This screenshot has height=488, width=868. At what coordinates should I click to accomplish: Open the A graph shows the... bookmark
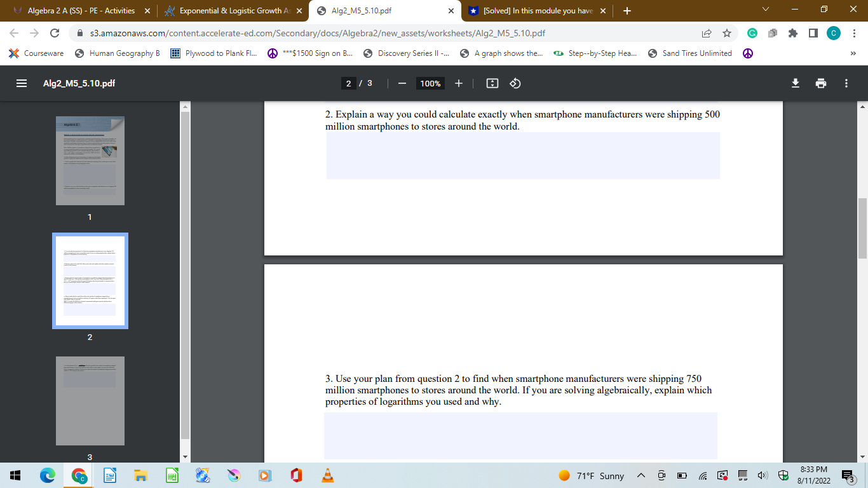pos(501,53)
